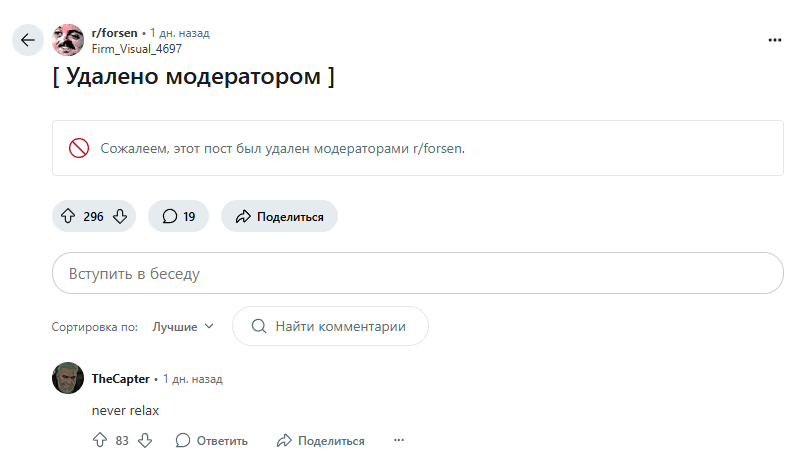This screenshot has width=791, height=460.
Task: Click the chevron next to Лучшие
Action: click(209, 326)
